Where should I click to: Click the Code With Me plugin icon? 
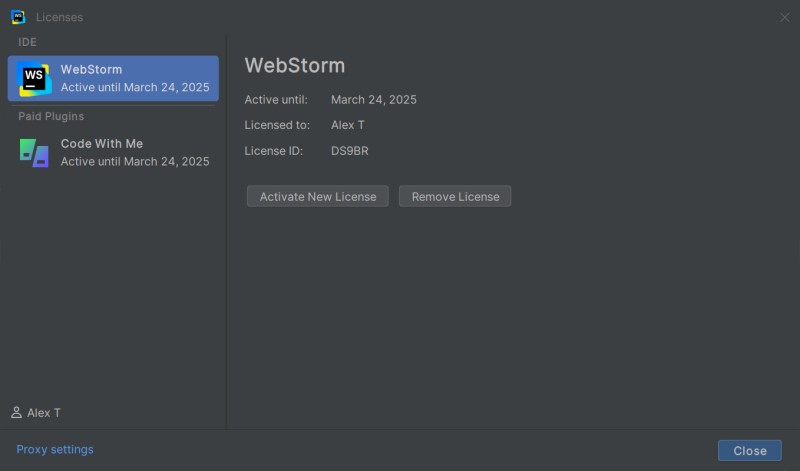click(34, 152)
